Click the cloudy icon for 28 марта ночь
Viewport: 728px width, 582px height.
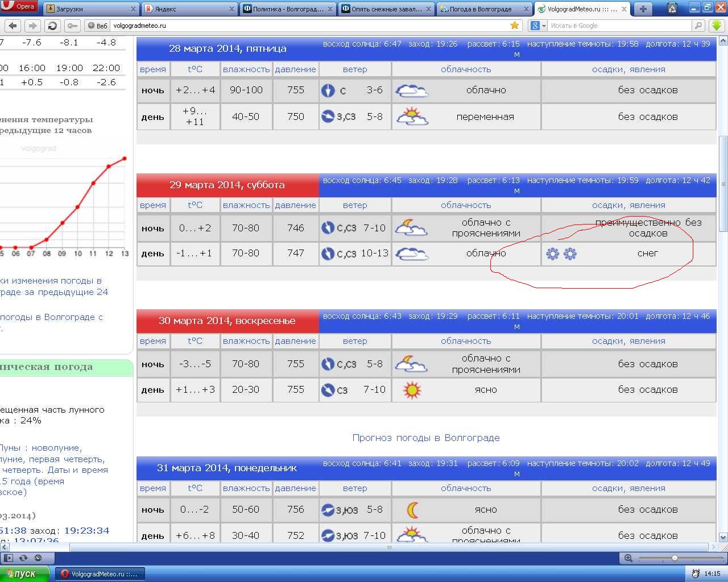pyautogui.click(x=411, y=90)
